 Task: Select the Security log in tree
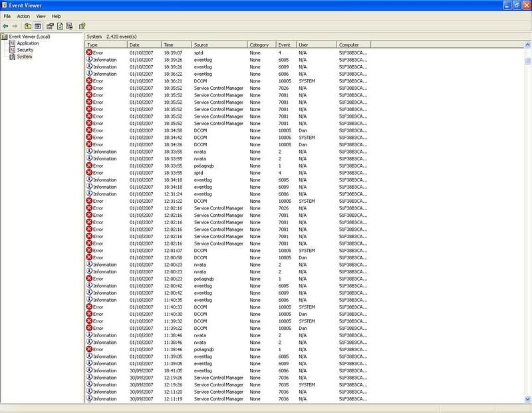(x=25, y=50)
